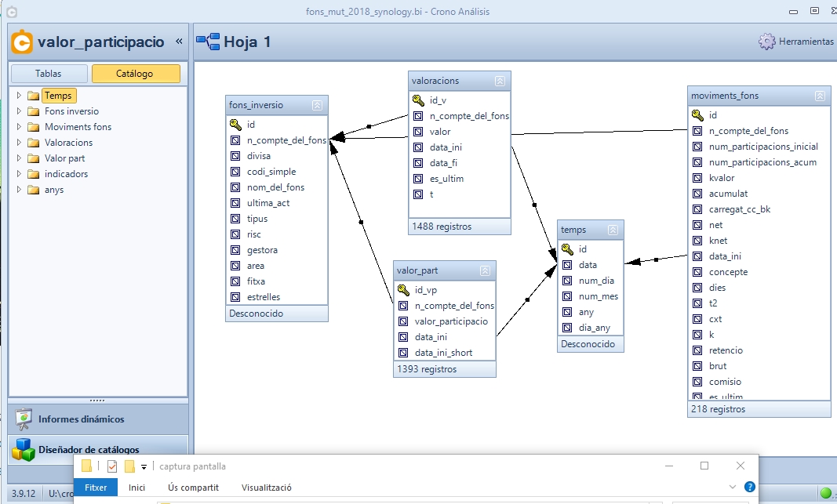Click the valor_participacio orange logo icon
This screenshot has width=837, height=504.
coord(23,42)
